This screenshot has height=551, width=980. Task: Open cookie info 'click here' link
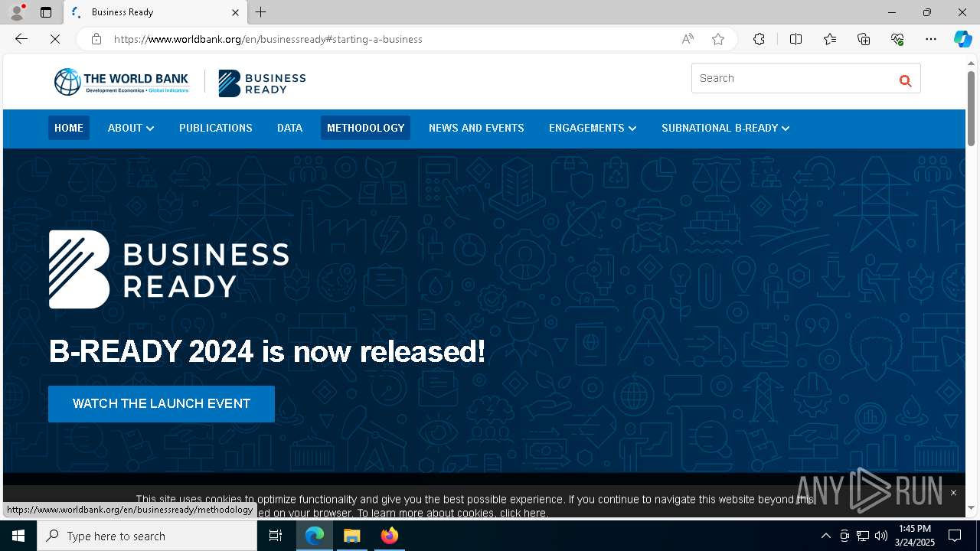524,514
